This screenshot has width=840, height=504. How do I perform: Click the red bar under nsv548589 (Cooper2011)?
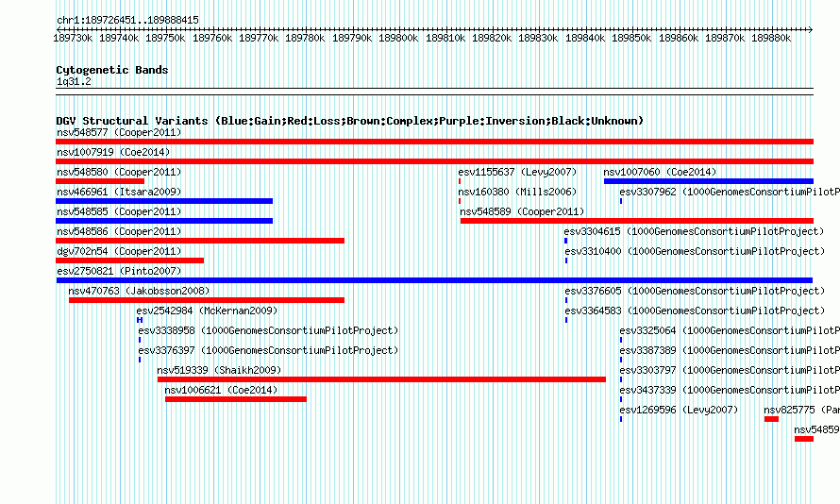pos(637,221)
